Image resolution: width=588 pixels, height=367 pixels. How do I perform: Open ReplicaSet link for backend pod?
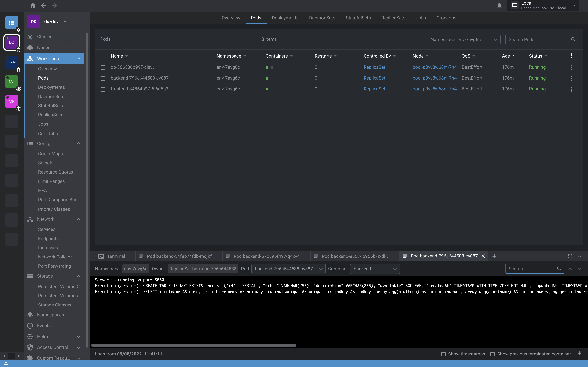pos(374,78)
